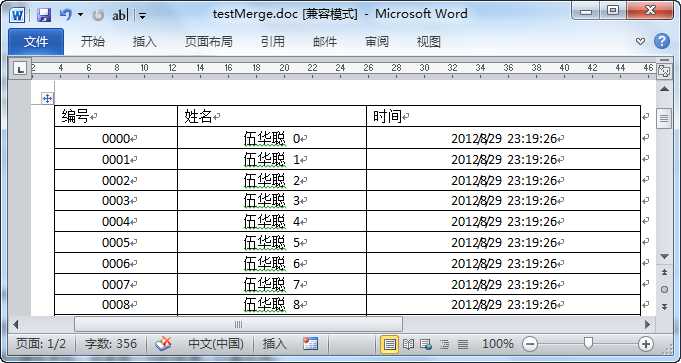Open the 邮件 ribbon tab
The image size is (681, 363).
coord(325,42)
